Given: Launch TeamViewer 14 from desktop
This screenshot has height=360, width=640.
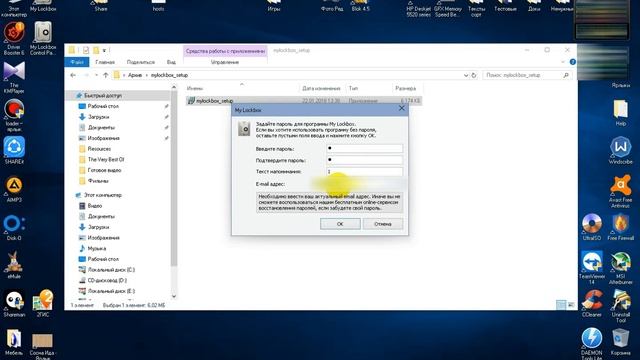Looking at the screenshot, I should point(591,267).
